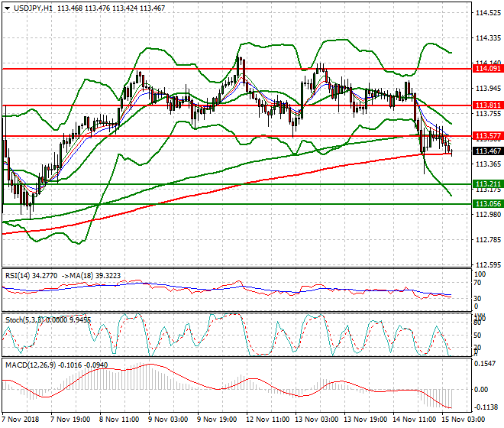Click the red 113.577 price level label
The width and height of the screenshot is (504, 428).
click(488, 136)
